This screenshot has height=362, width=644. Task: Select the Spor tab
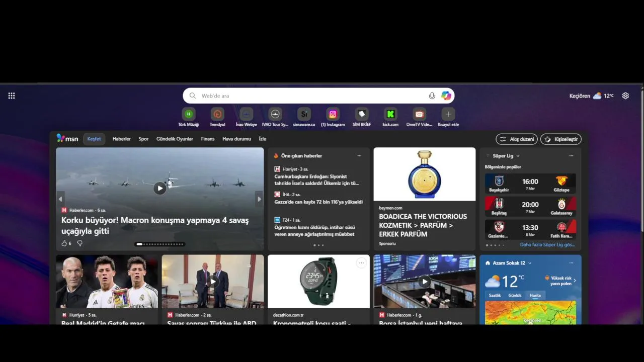143,139
